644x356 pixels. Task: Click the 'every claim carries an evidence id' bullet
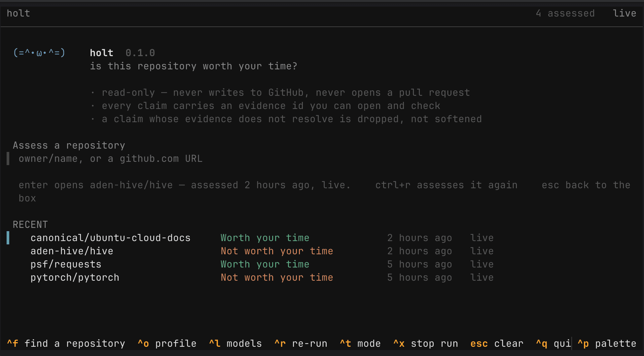(265, 106)
